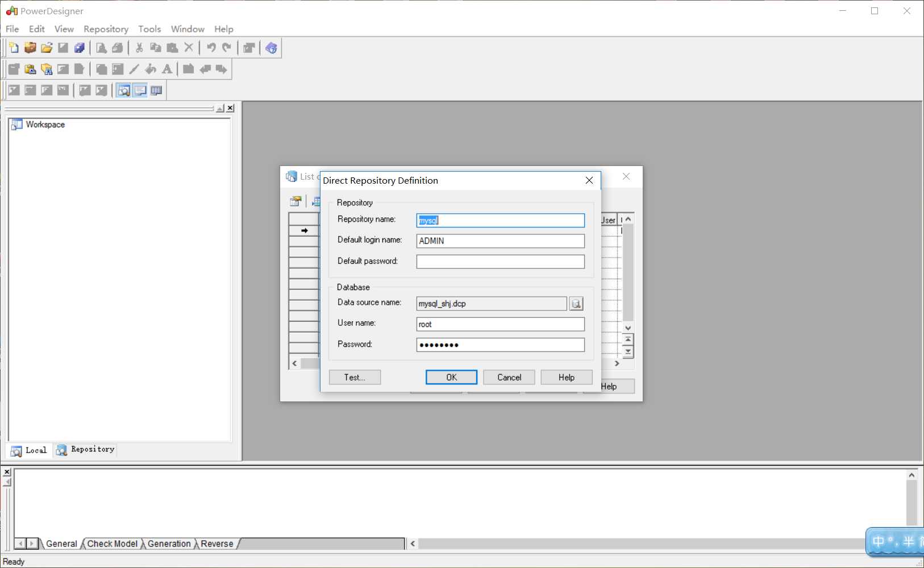Click Properties icon in List dialog toolbar

[295, 201]
